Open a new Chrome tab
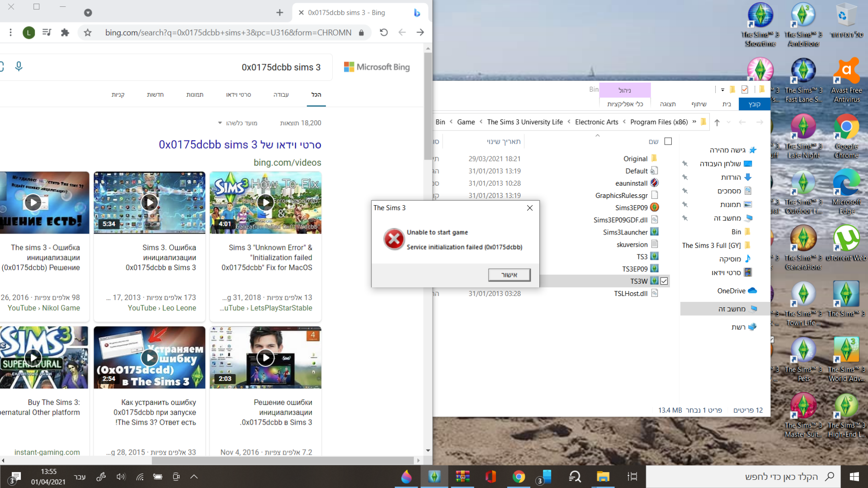The image size is (868, 488). [279, 13]
